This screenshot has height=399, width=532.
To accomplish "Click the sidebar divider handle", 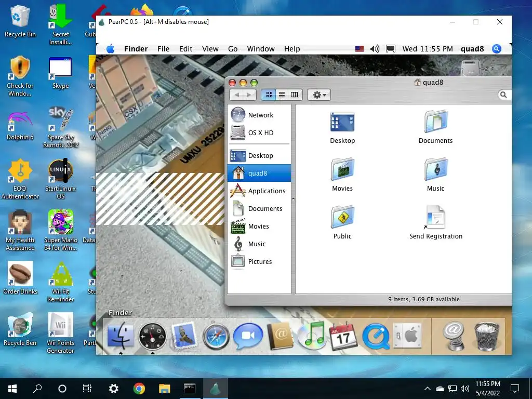I will (x=293, y=199).
